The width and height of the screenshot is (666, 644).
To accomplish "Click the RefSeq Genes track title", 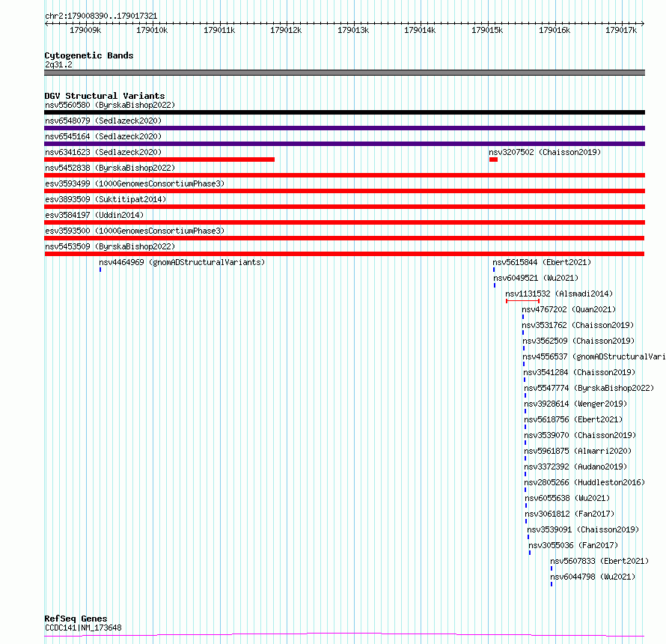I will coord(76,619).
